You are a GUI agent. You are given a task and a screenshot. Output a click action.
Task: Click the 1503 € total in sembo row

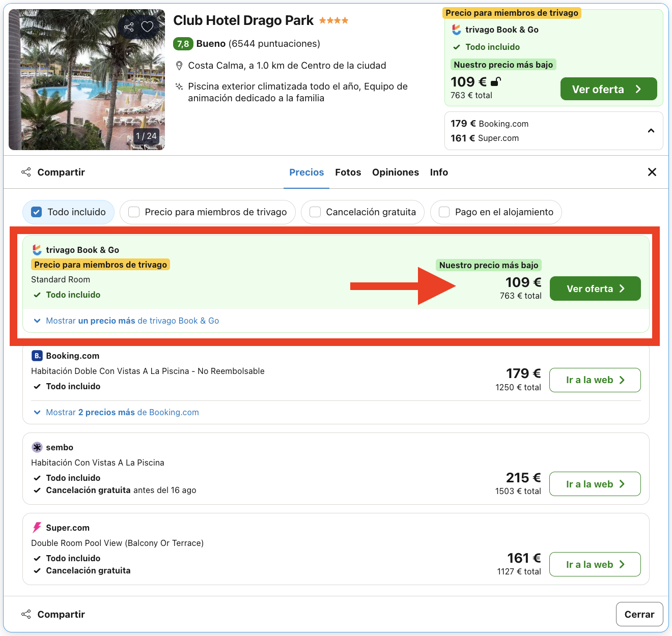click(x=518, y=492)
